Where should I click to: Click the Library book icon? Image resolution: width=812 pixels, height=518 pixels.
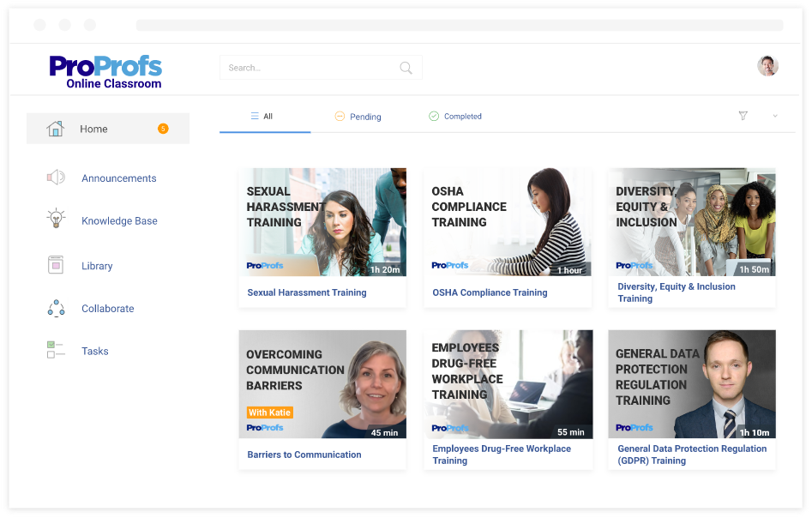point(55,265)
